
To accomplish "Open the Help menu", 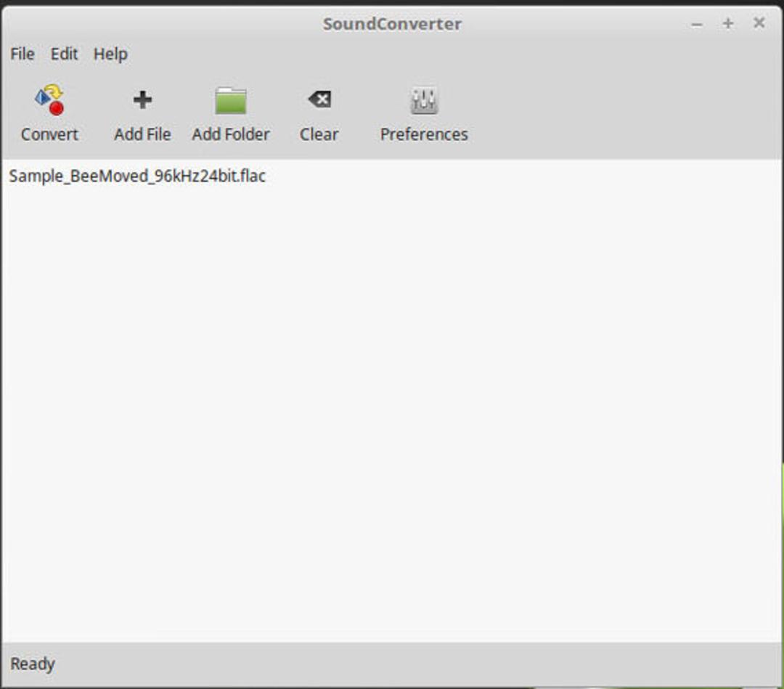I will click(110, 54).
